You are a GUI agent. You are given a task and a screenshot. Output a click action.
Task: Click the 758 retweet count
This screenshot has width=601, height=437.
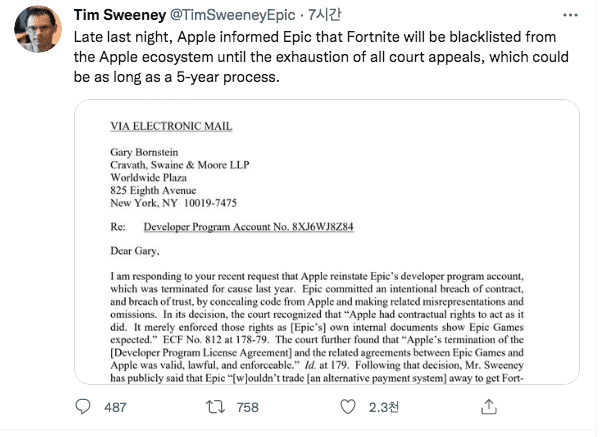[x=246, y=408]
